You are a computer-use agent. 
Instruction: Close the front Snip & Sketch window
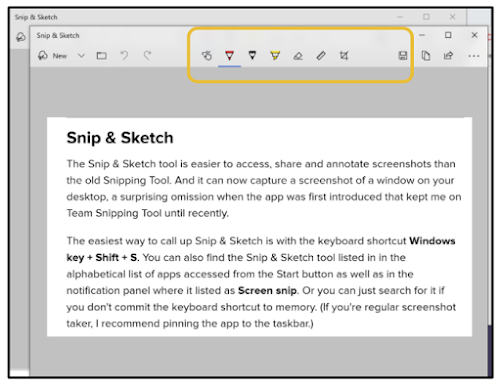pyautogui.click(x=474, y=35)
